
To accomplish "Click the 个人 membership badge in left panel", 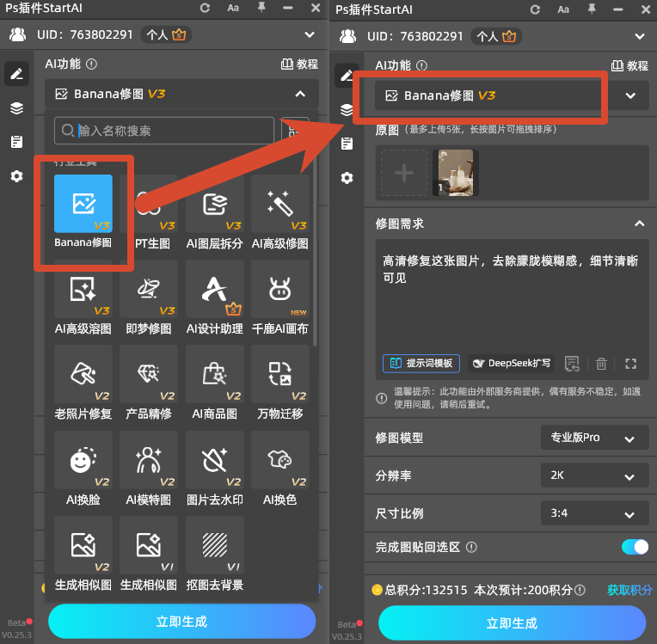I will [166, 34].
